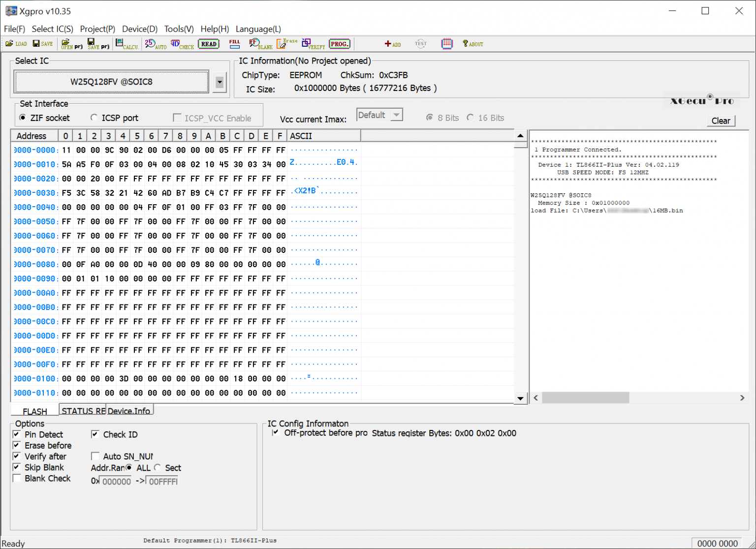Click the SAVE file toolbar icon
This screenshot has height=549, width=756.
pyautogui.click(x=43, y=44)
